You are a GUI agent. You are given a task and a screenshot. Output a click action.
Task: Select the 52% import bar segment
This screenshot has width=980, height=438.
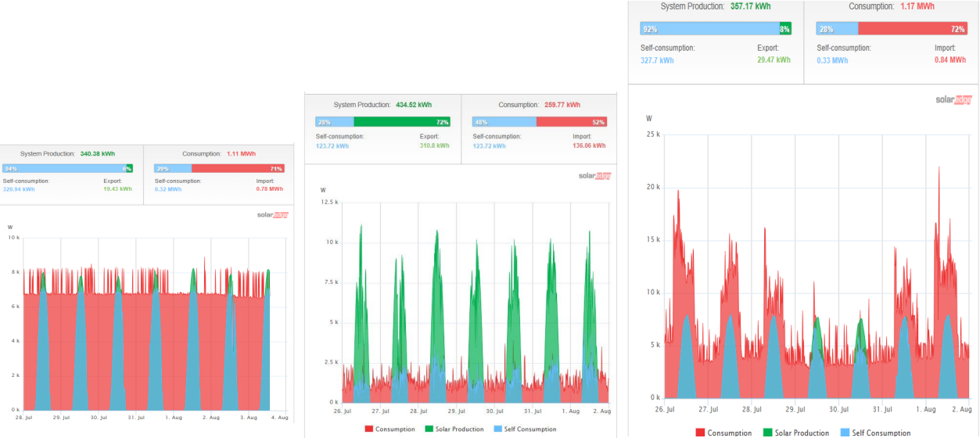pos(572,122)
